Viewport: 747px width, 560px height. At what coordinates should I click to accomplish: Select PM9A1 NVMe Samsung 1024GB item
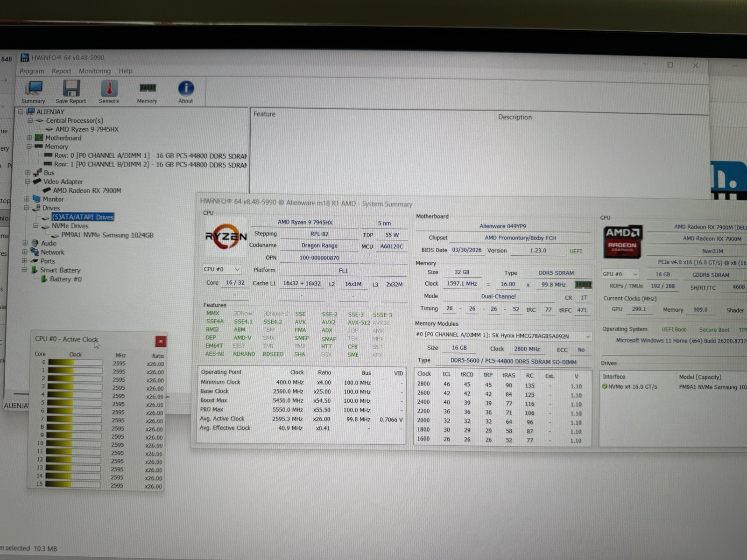click(107, 235)
